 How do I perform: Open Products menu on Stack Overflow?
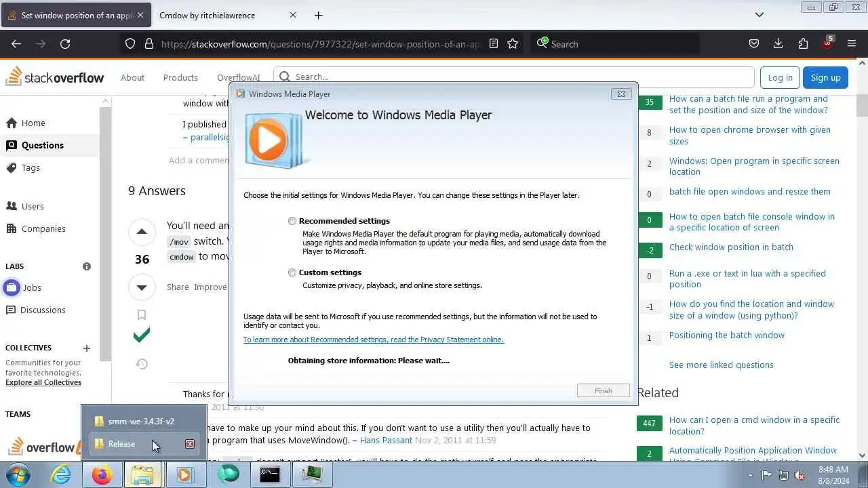pyautogui.click(x=180, y=77)
